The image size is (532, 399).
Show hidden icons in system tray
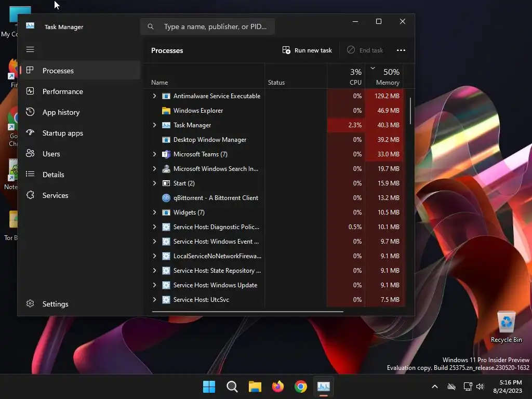pyautogui.click(x=435, y=387)
